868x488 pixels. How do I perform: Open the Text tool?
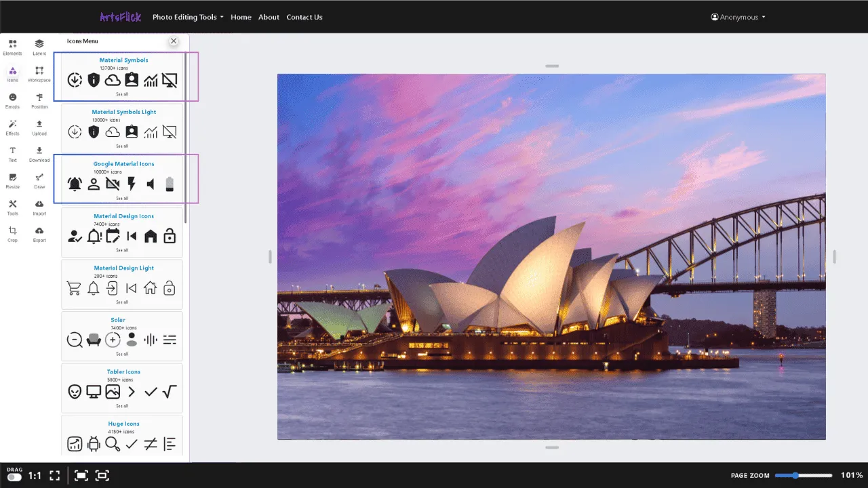[12, 152]
